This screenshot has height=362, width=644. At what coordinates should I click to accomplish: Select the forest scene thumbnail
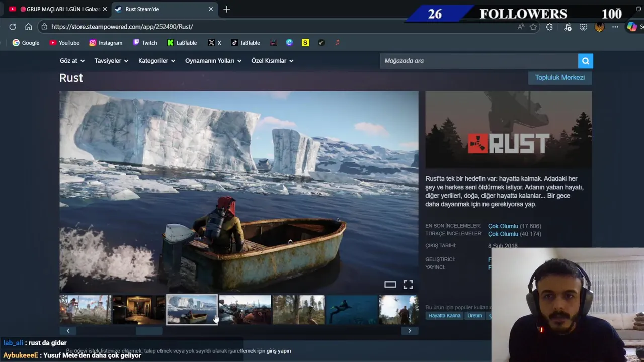pyautogui.click(x=298, y=310)
